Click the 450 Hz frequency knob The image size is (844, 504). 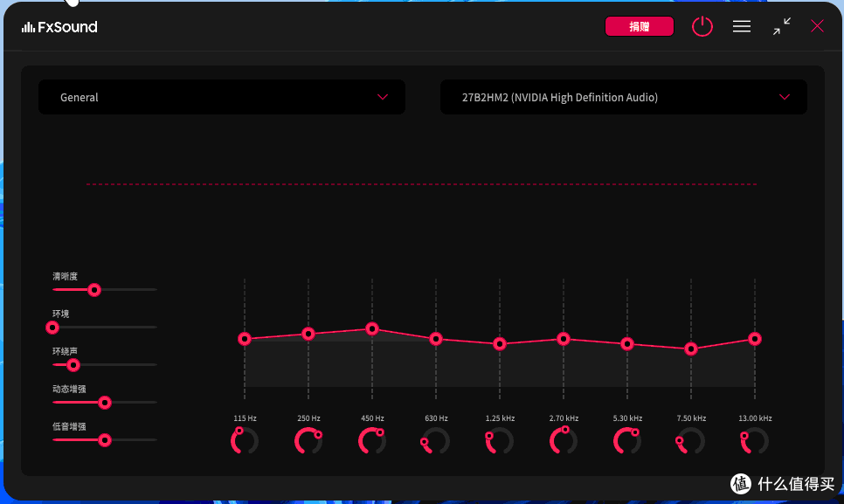click(372, 441)
